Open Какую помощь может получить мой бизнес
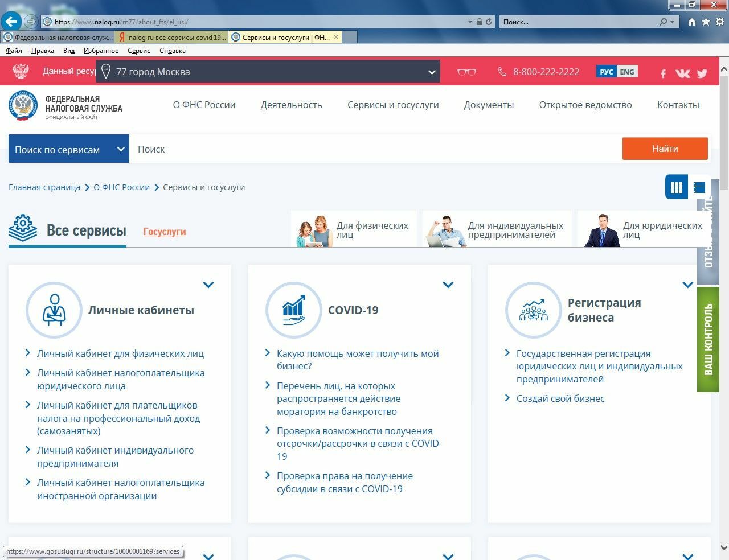This screenshot has width=729, height=560. 358,360
